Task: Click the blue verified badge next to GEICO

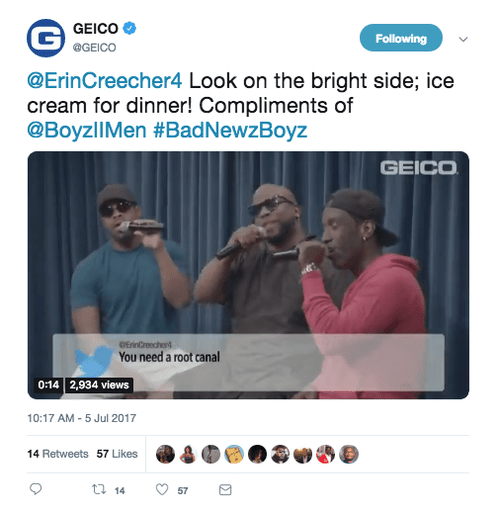Action: 130,28
